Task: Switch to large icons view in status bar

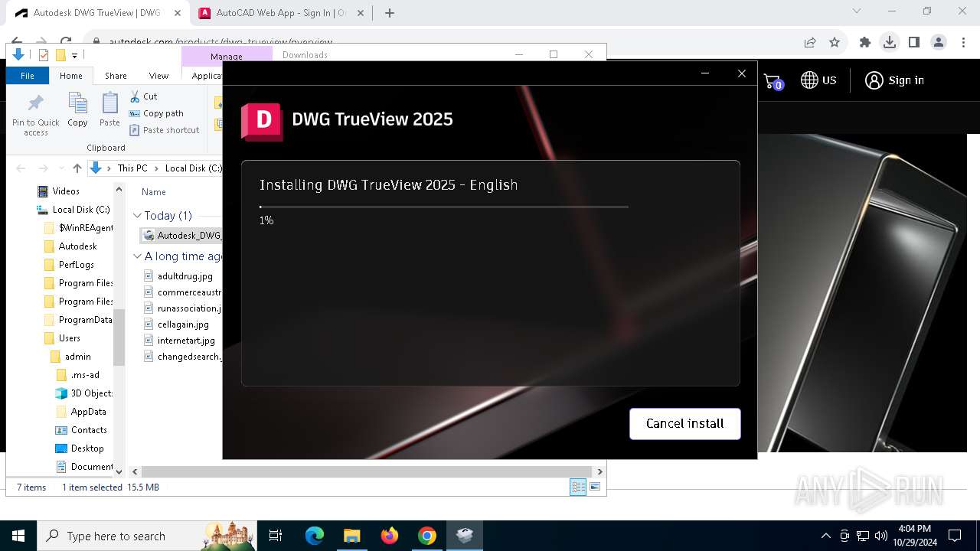Action: click(x=595, y=487)
